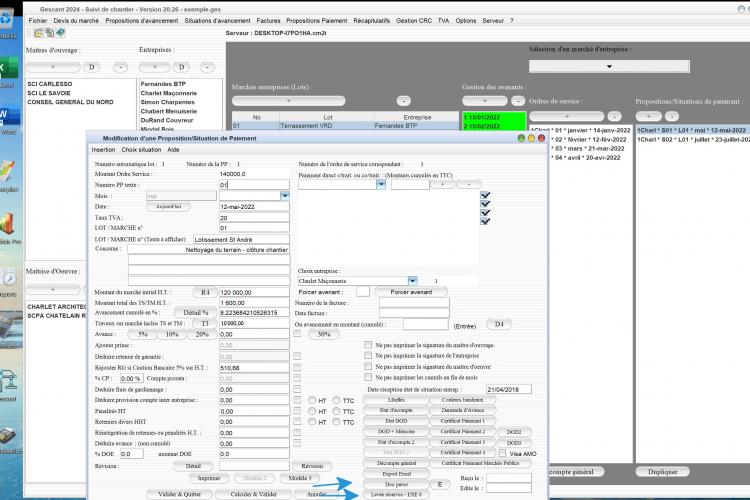Screen dimensions: 750x500
Task: Open the Choix situation dialog menu
Action: point(141,150)
